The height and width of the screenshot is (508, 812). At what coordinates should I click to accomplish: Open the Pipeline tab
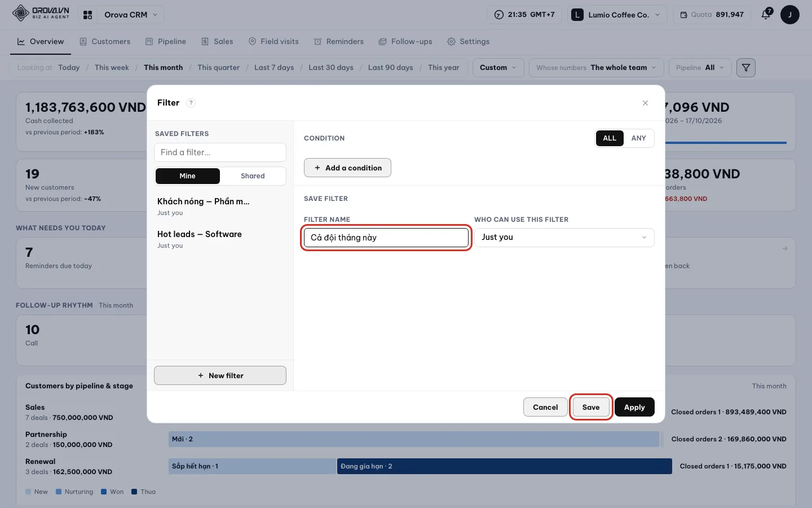pos(166,42)
